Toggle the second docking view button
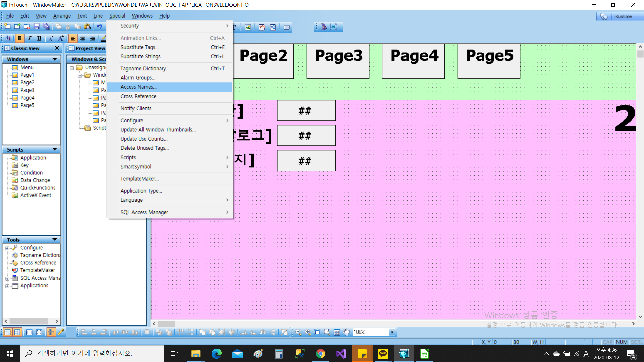This screenshot has height=362, width=644. point(17,332)
